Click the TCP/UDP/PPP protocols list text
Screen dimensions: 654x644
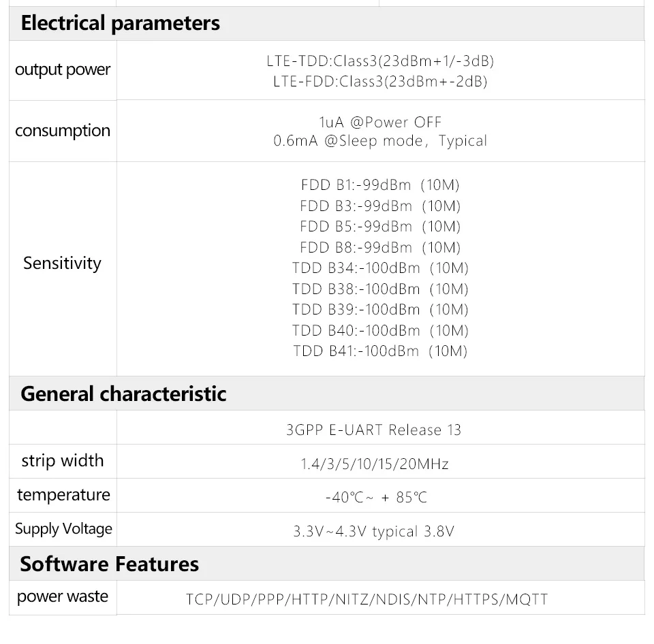pyautogui.click(x=367, y=600)
